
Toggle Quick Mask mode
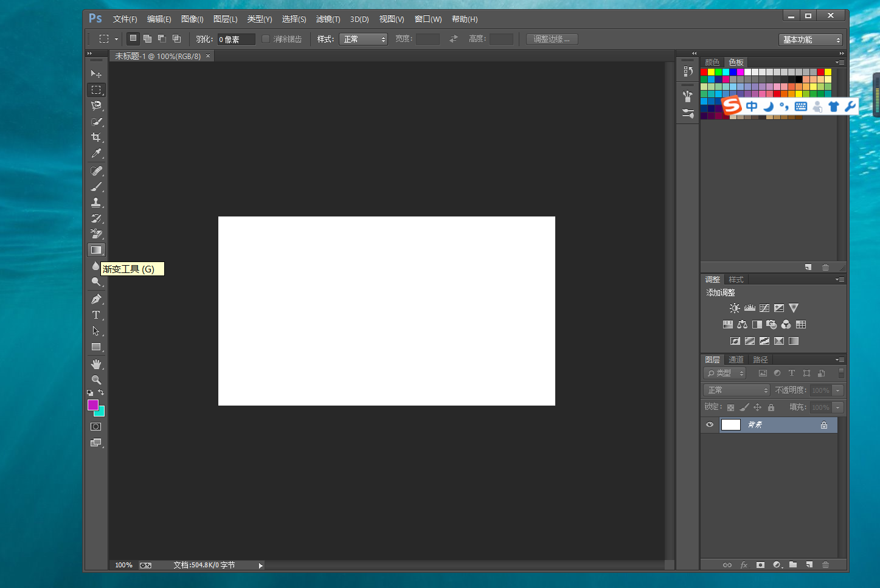[x=96, y=427]
